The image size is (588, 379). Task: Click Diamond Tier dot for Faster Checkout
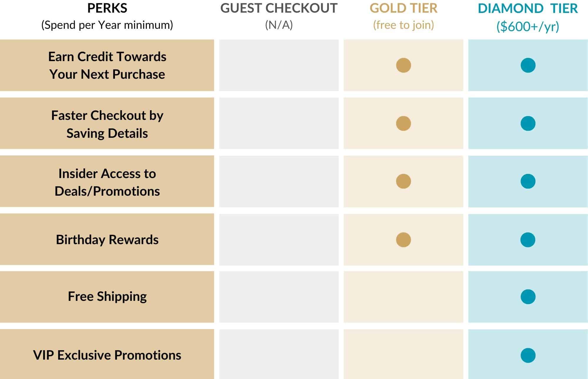pyautogui.click(x=528, y=123)
